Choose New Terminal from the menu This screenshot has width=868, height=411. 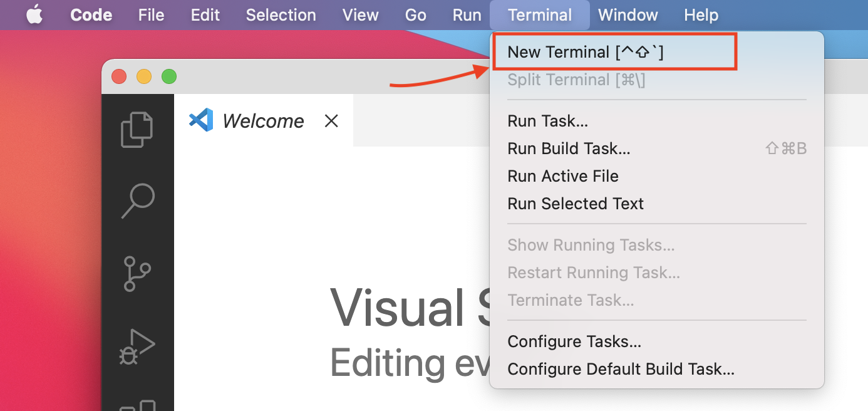657,52
